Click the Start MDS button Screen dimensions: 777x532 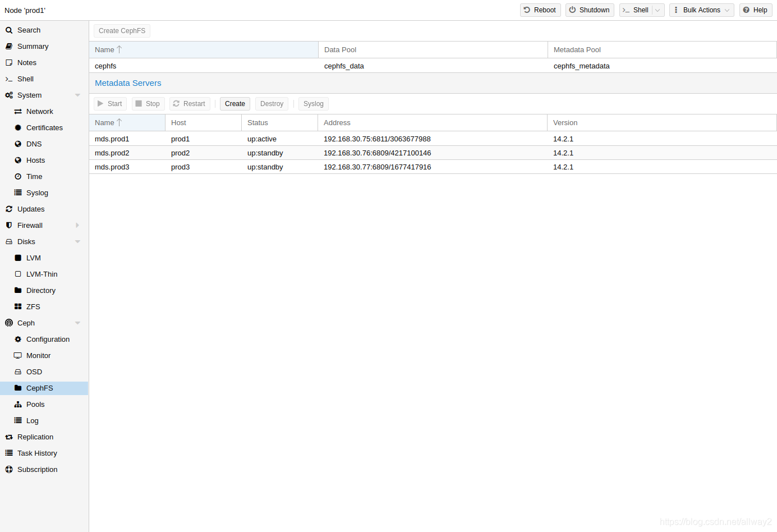click(x=110, y=104)
